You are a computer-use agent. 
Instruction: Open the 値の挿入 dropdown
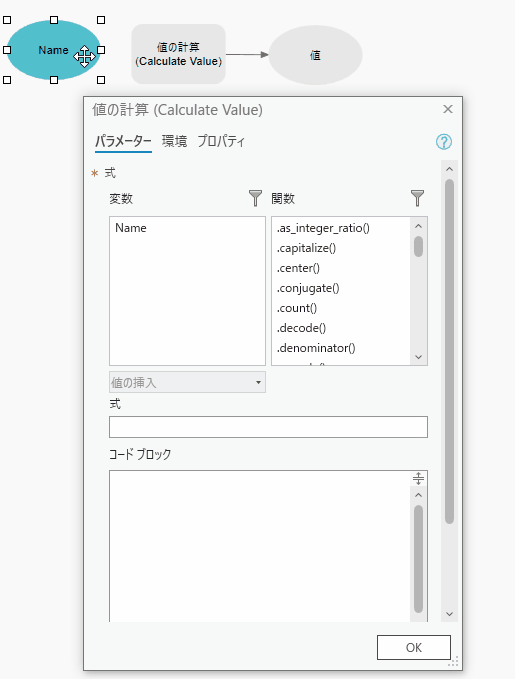187,382
